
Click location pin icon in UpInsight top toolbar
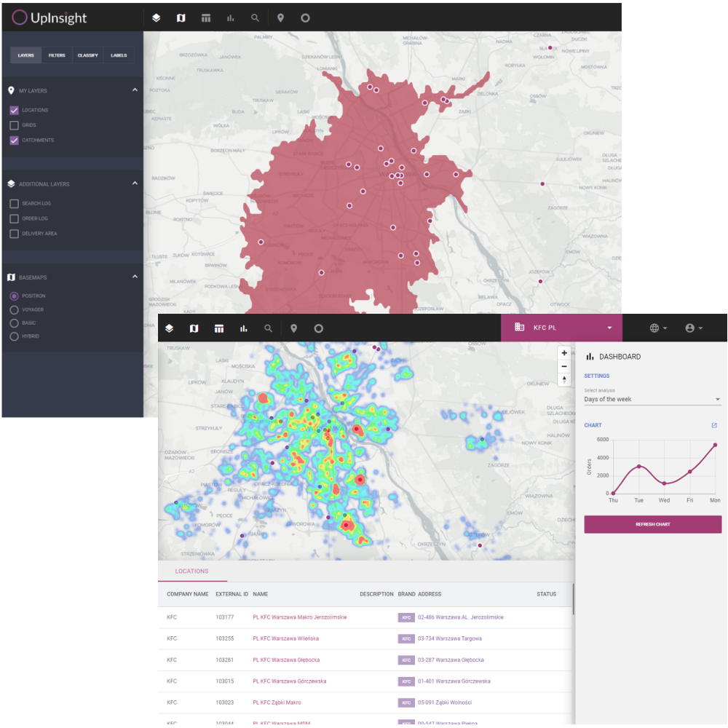280,17
